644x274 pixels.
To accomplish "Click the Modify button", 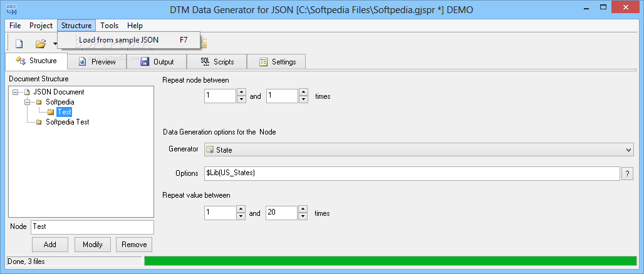I will [93, 245].
